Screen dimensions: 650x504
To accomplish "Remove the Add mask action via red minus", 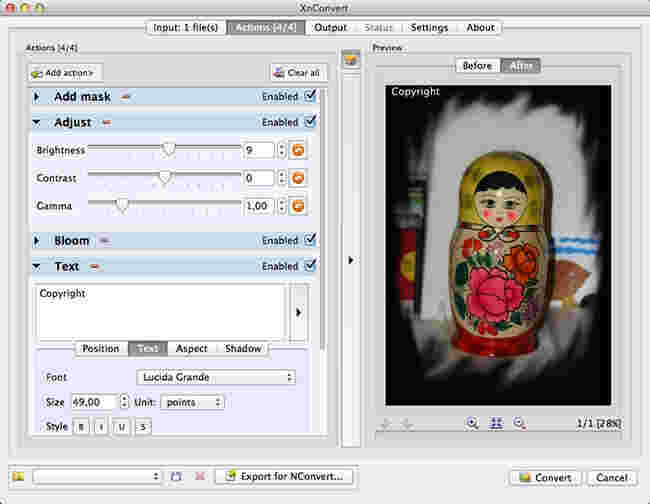I will (x=126, y=97).
